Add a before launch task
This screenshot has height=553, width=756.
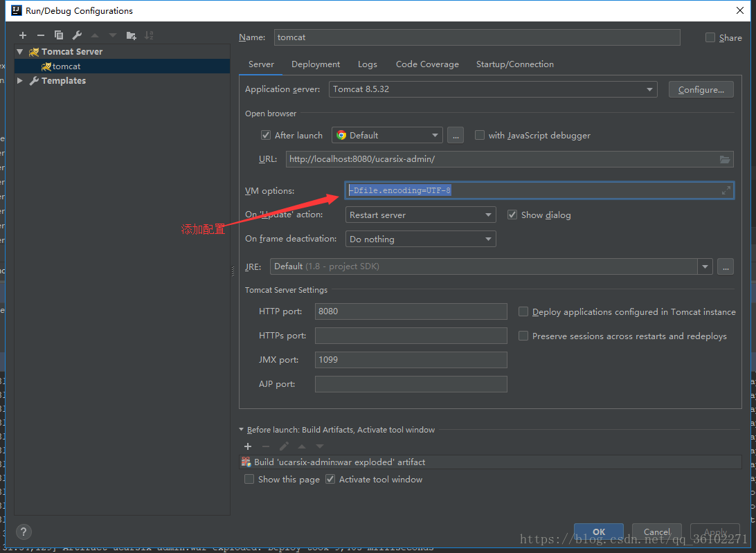[248, 446]
